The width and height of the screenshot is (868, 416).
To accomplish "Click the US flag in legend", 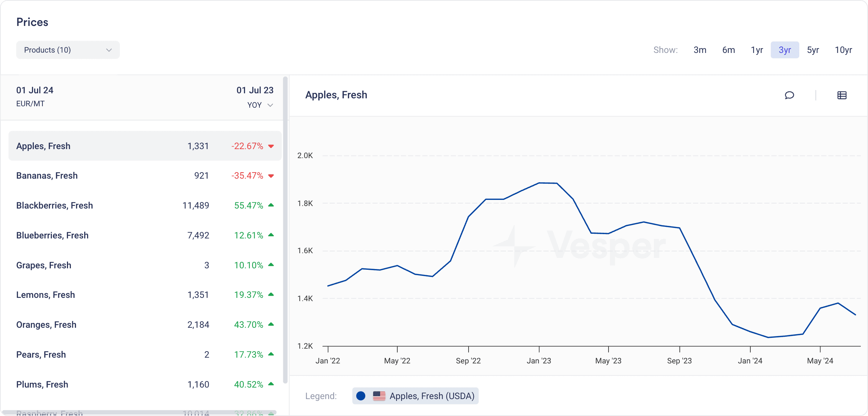I will (x=379, y=396).
